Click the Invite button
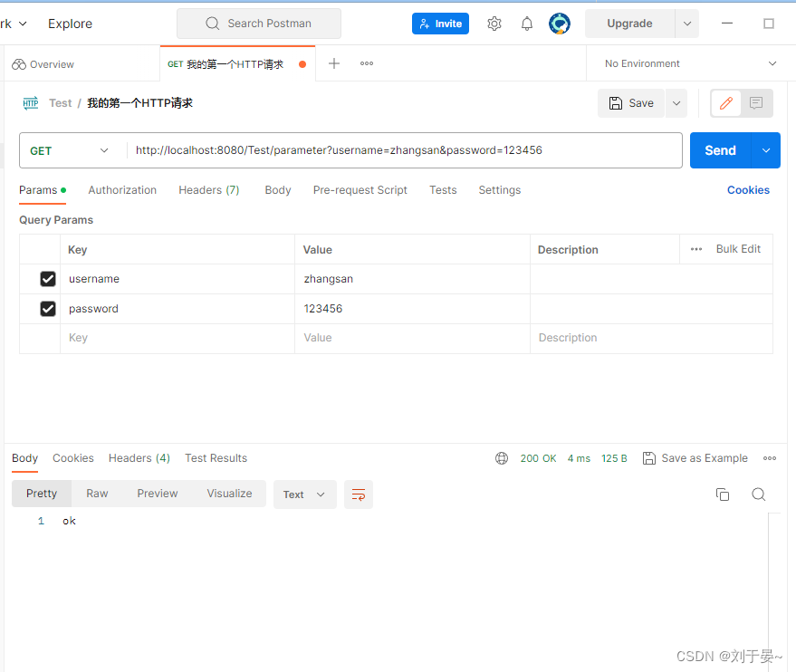Image resolution: width=796 pixels, height=672 pixels. point(440,24)
